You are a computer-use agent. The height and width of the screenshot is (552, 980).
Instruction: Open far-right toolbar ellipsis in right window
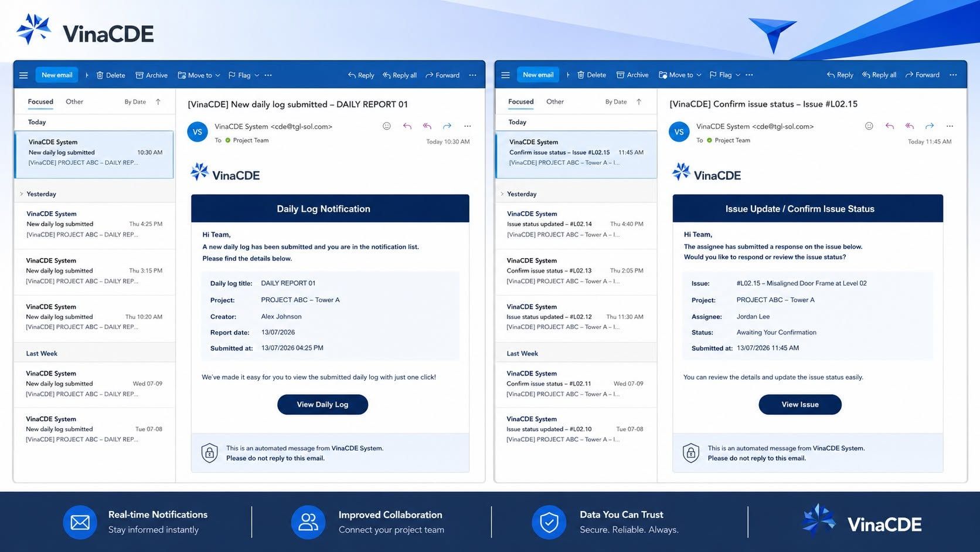(x=953, y=75)
